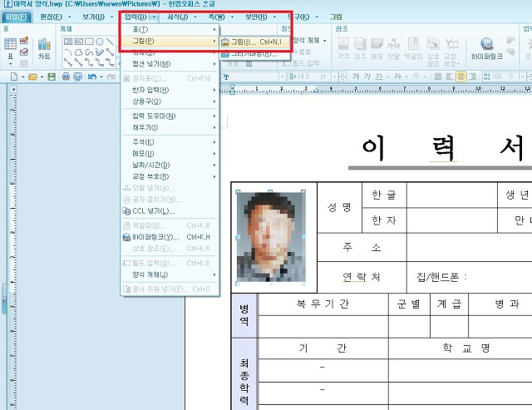The image size is (532, 410).
Task: Select the pixelated portrait photo in resume
Action: [x=270, y=237]
